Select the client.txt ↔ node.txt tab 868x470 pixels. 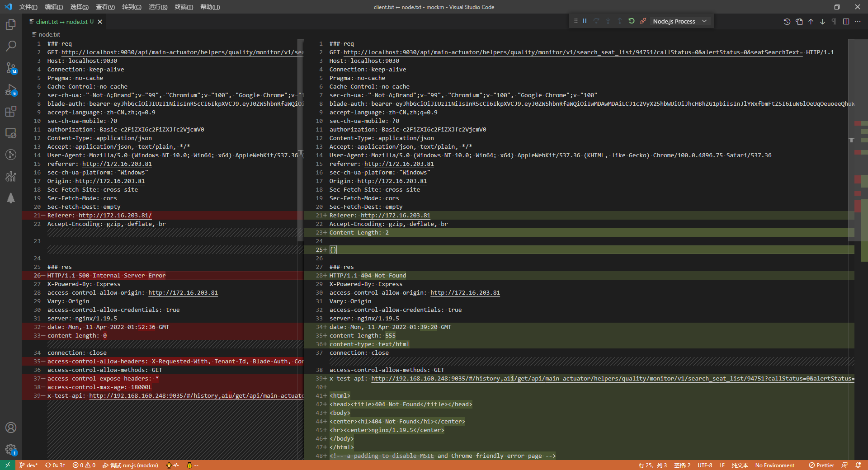[x=62, y=21]
